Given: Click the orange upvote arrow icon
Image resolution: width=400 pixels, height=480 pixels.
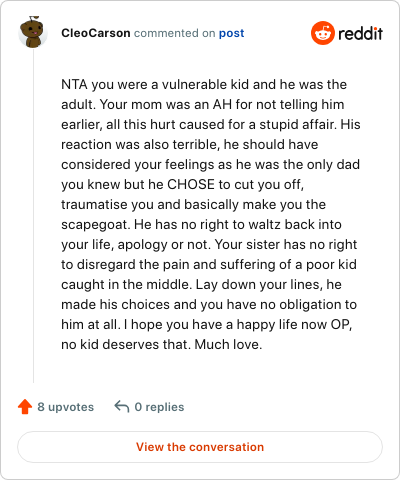Looking at the screenshot, I should click(x=25, y=407).
